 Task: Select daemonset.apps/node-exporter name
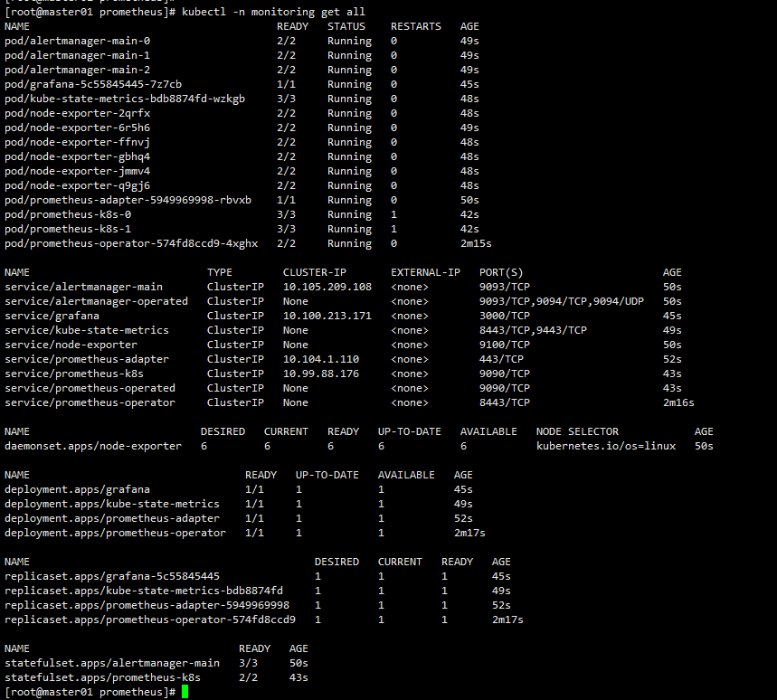(93, 446)
